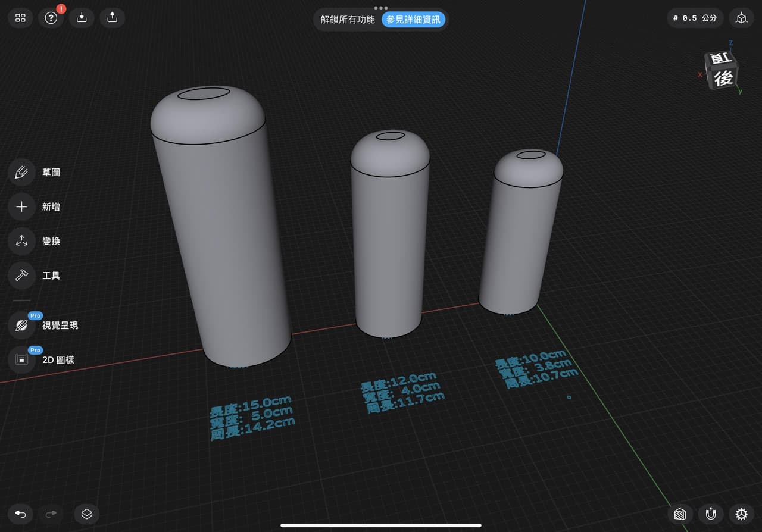762x532 pixels.
Task: Click the 2D 圖樣 label
Action: point(58,360)
